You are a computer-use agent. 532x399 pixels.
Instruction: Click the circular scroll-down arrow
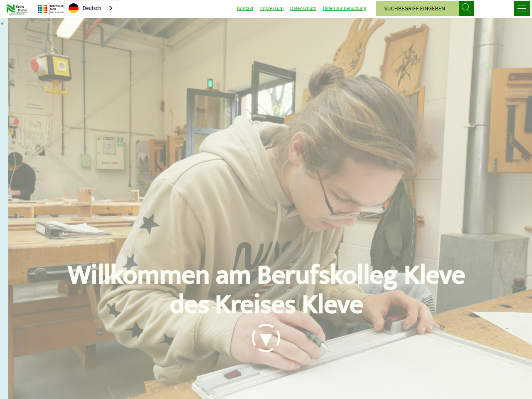(x=266, y=338)
